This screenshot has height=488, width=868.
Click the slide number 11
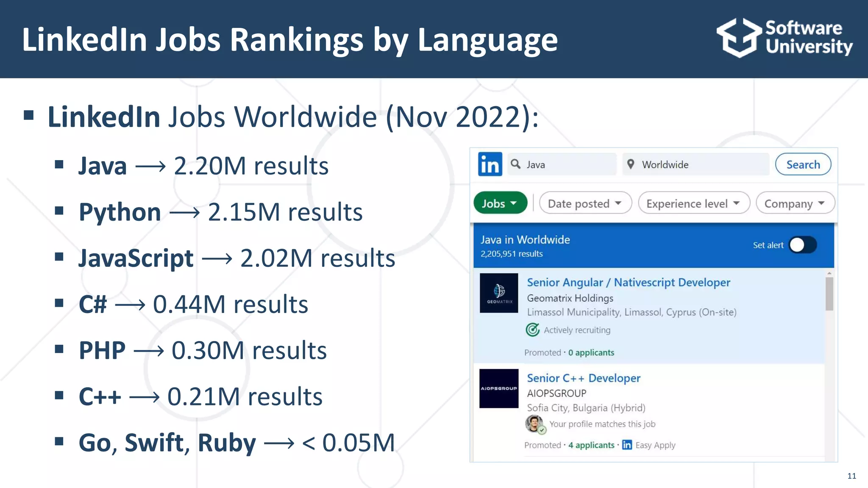point(852,476)
